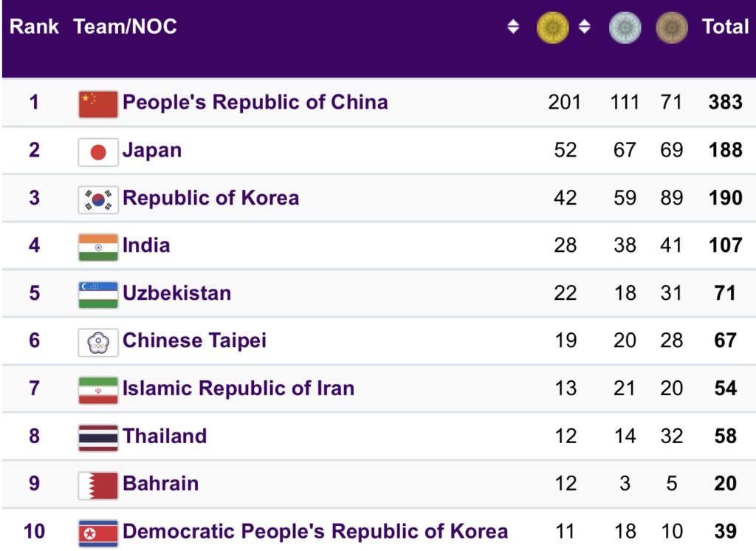Click the India flag icon
Screen dimensions: 756x551
tap(98, 247)
